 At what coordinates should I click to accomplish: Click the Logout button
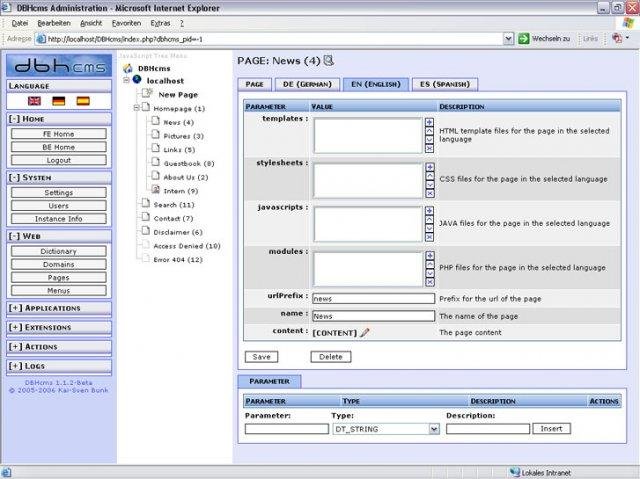(x=59, y=160)
